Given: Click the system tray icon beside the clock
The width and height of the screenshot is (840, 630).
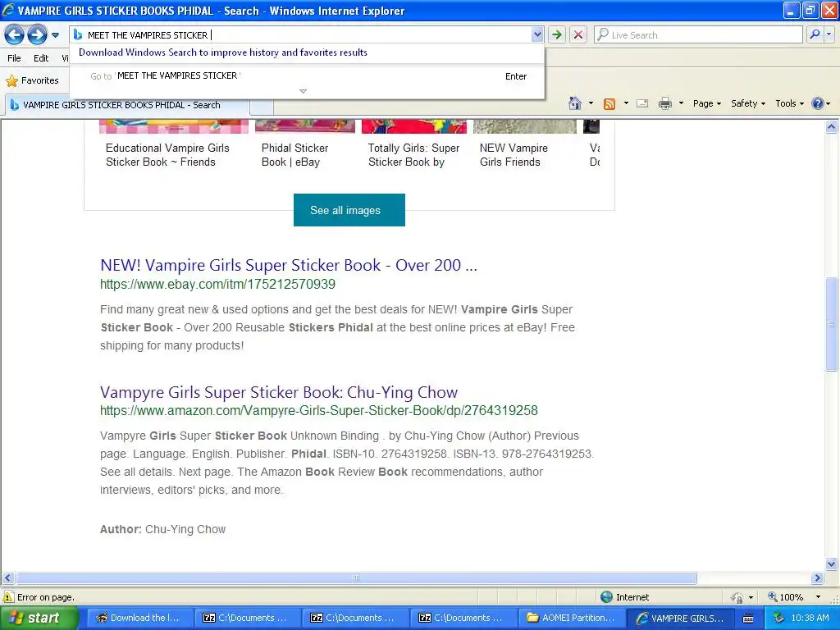Looking at the screenshot, I should [778, 618].
